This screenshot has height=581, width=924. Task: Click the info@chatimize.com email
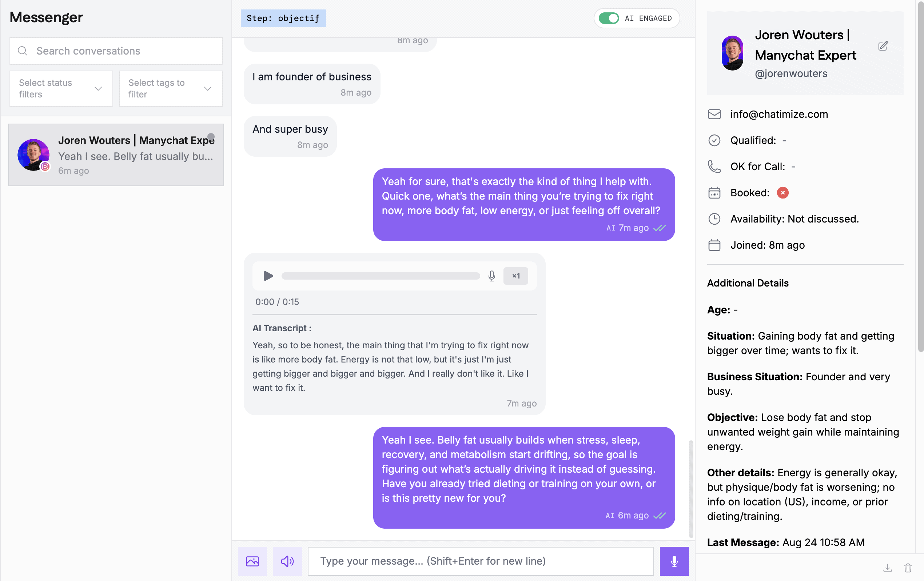[x=779, y=114]
